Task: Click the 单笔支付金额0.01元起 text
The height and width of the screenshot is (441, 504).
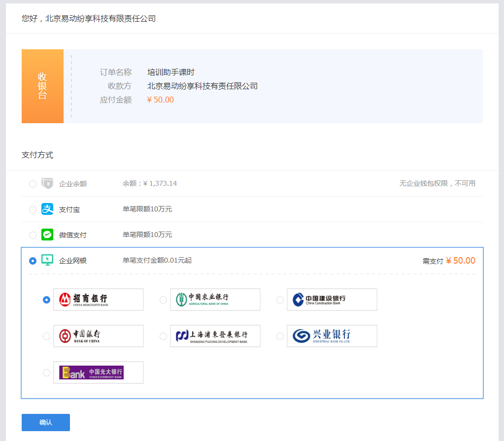Action: pos(157,260)
